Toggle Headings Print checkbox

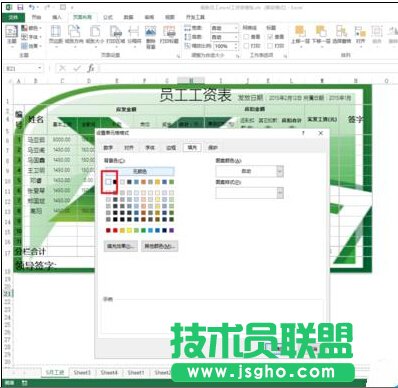tap(270, 46)
